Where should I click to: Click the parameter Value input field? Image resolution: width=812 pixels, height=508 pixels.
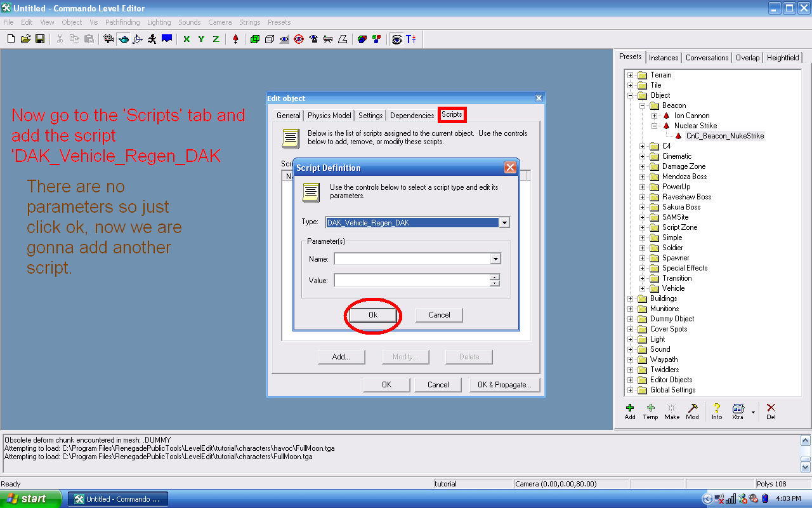click(412, 281)
